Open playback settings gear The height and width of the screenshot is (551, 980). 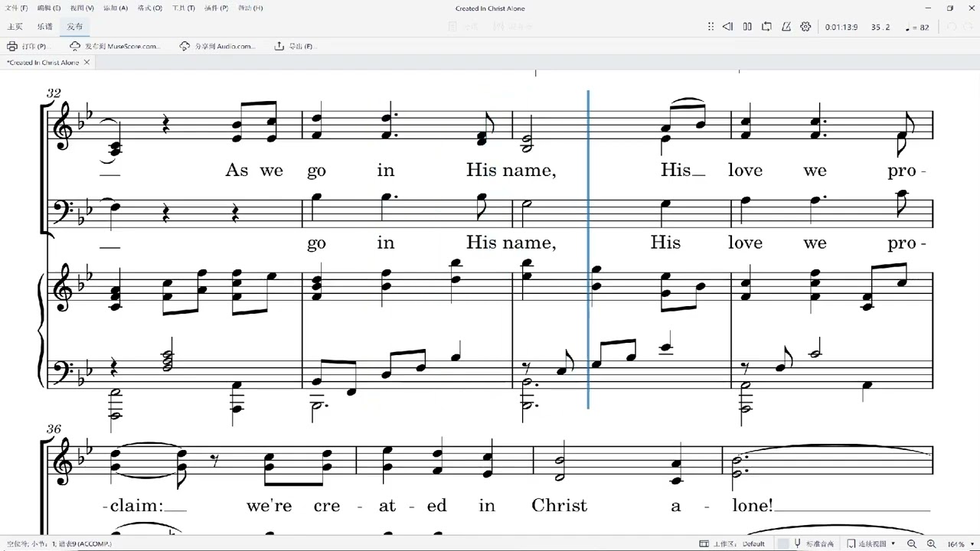(x=805, y=27)
